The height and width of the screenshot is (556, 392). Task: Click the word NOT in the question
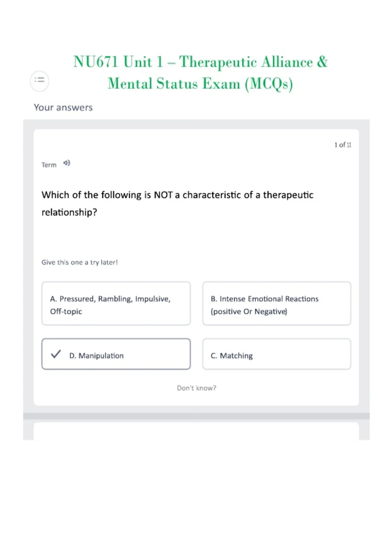tap(163, 195)
